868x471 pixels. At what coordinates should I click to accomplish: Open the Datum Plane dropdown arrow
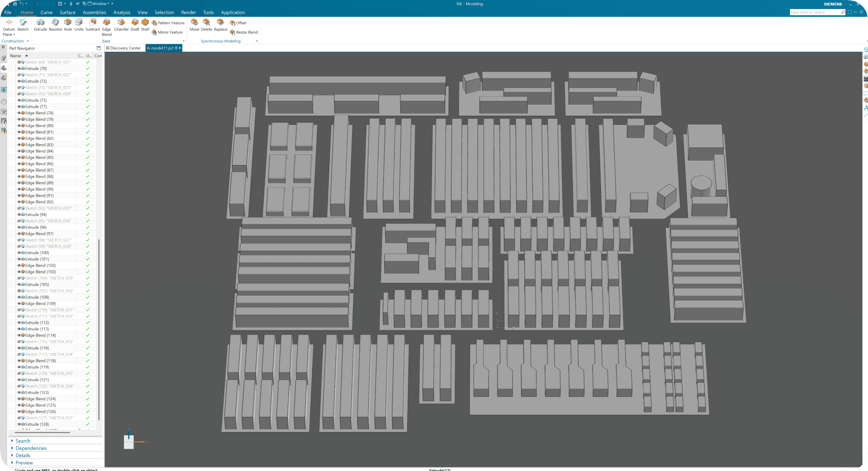click(x=14, y=34)
